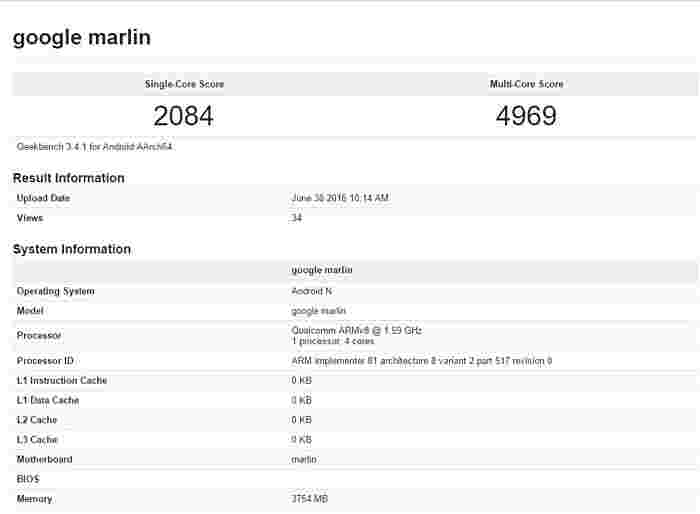
Task: Click the Motherboard value 'marlin'
Action: (x=304, y=459)
